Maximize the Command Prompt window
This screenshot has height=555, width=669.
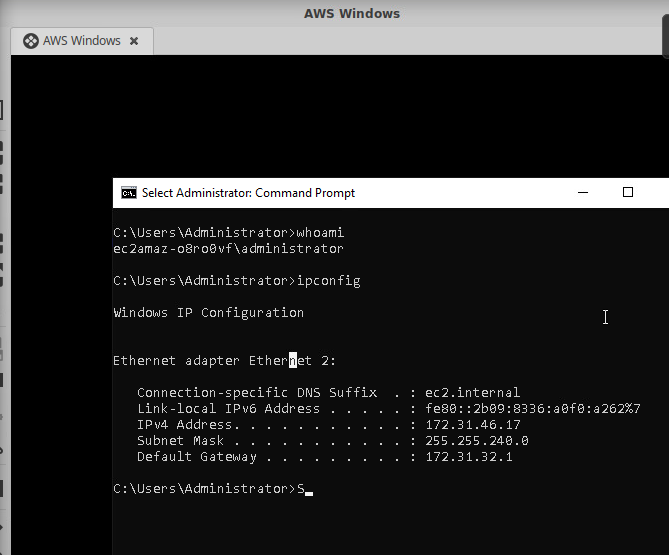[628, 192]
